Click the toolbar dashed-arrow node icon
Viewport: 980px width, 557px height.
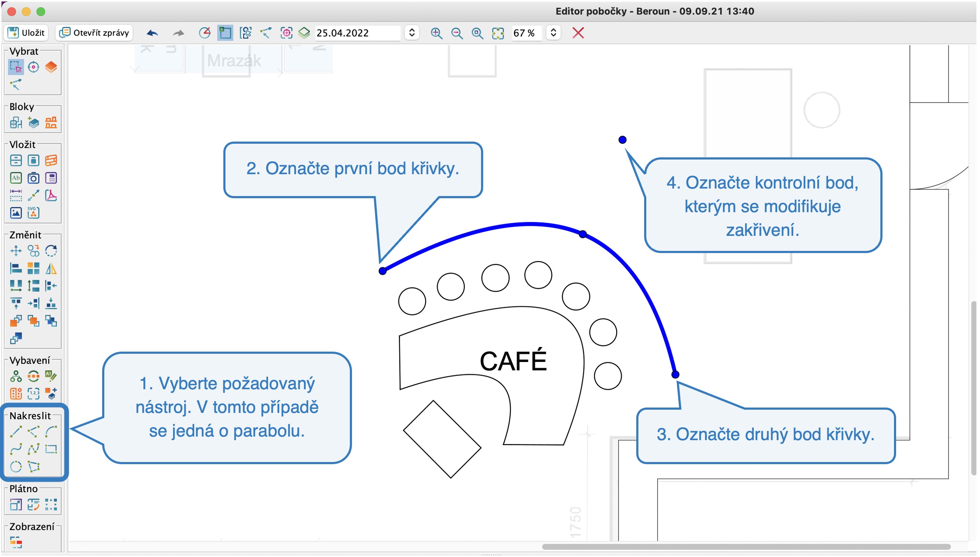tap(266, 33)
